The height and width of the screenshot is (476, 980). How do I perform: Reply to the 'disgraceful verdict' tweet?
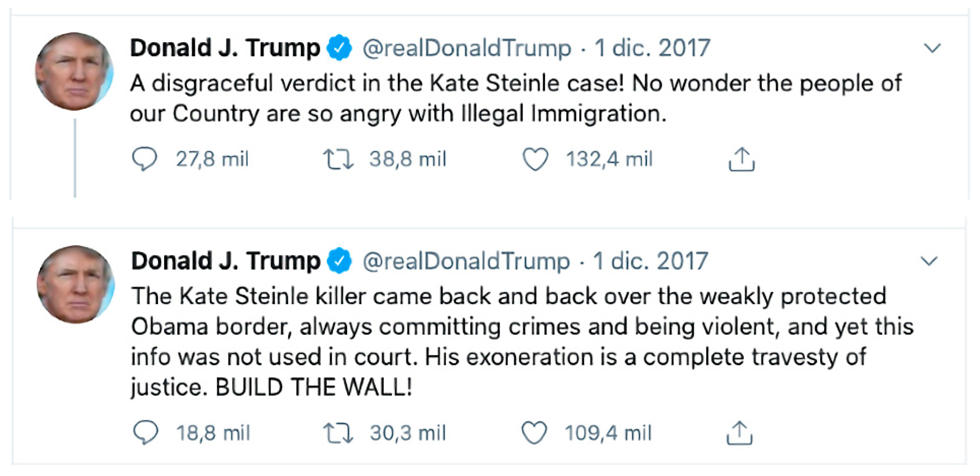pos(145,159)
